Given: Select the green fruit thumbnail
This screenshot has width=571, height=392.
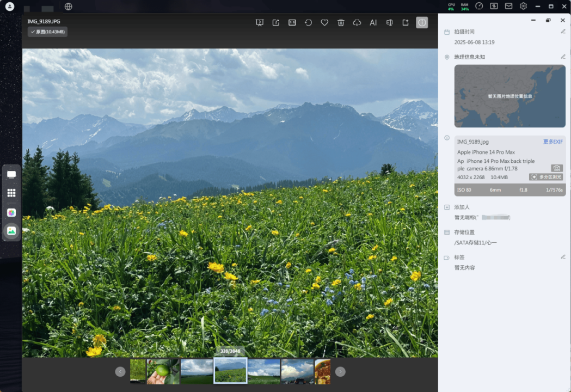Looking at the screenshot, I should pyautogui.click(x=163, y=371).
